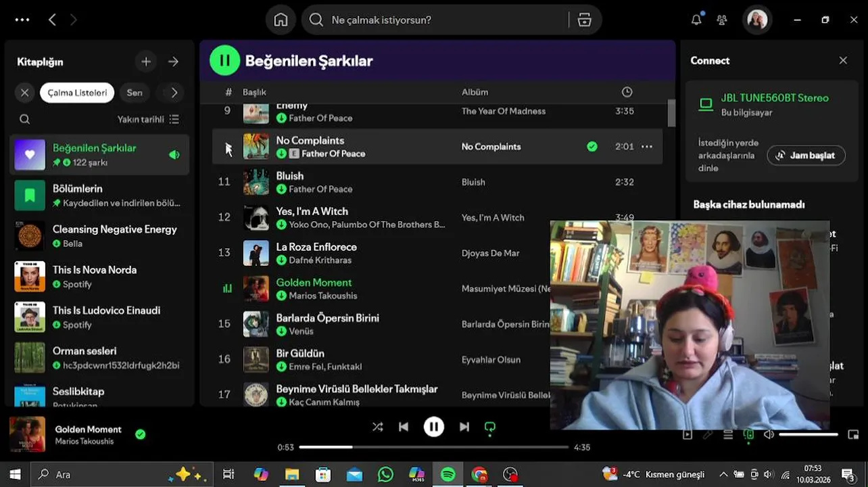The width and height of the screenshot is (868, 487).
Task: Go to Spotify Home
Action: [x=281, y=20]
